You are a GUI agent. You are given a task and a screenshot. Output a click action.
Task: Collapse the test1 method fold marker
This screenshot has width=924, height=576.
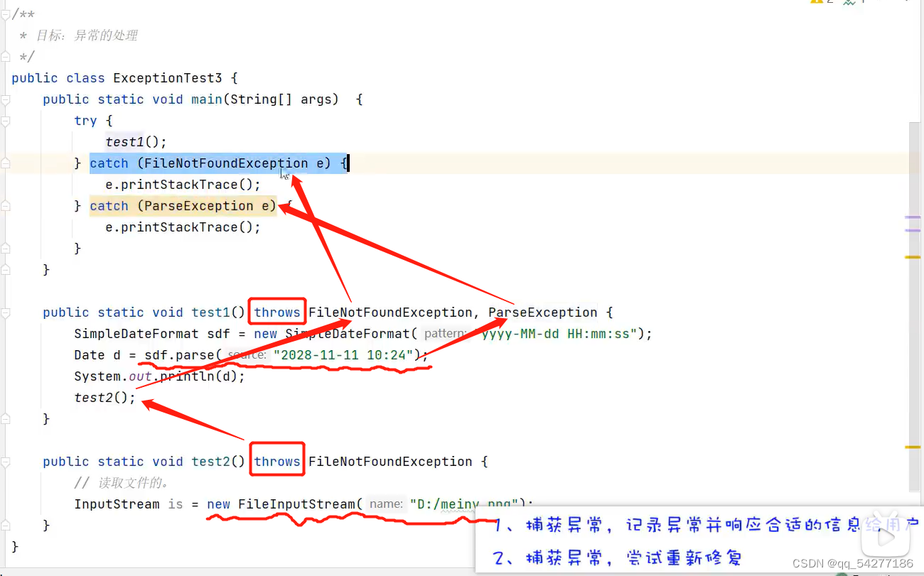4,313
